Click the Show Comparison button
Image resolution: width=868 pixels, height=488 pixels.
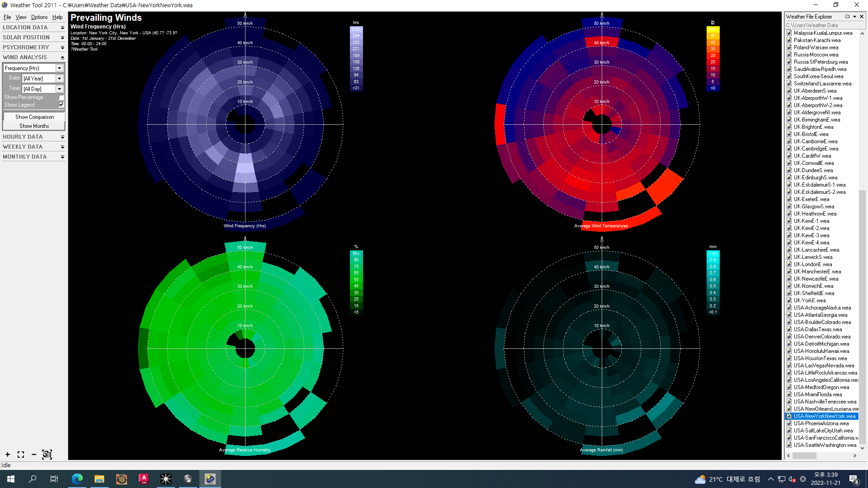[34, 117]
